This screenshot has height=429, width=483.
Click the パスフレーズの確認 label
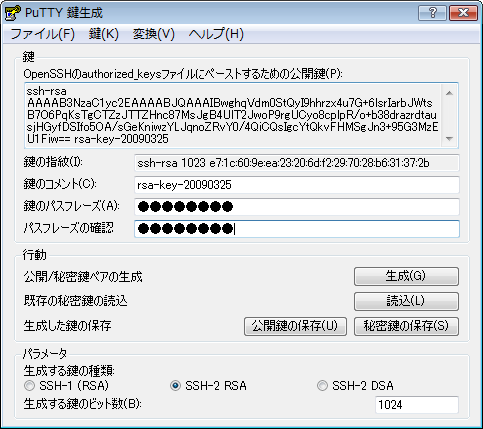pos(69,228)
